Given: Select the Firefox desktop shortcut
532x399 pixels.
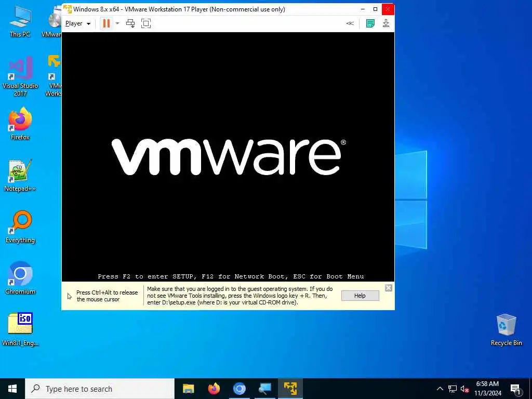Looking at the screenshot, I should coord(20,124).
